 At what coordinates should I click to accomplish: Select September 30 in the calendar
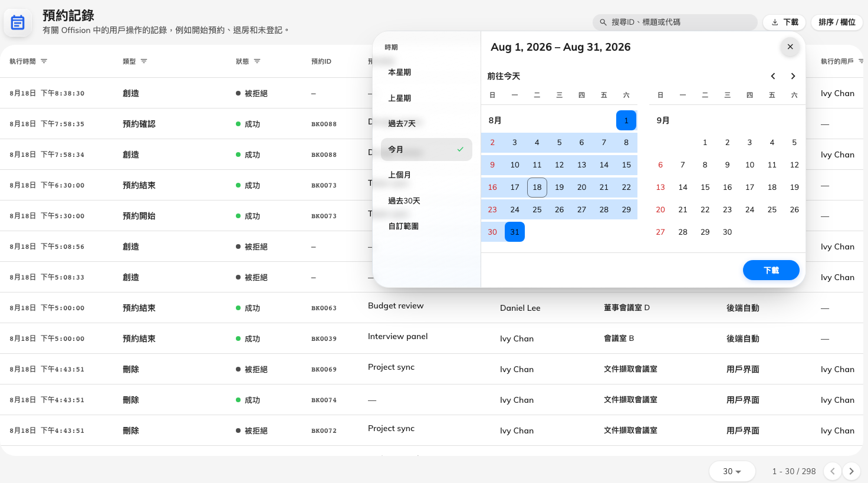pyautogui.click(x=728, y=232)
